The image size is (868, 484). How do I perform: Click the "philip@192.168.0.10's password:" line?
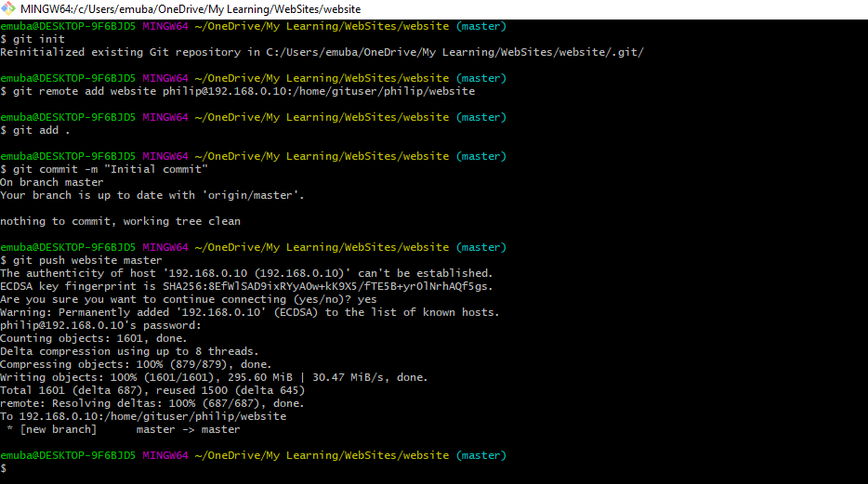click(100, 325)
